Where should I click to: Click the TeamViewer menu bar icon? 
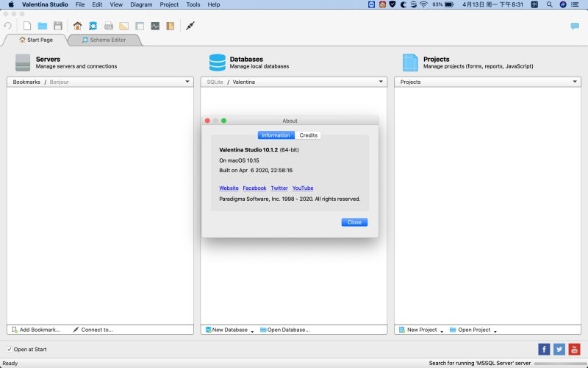click(371, 4)
